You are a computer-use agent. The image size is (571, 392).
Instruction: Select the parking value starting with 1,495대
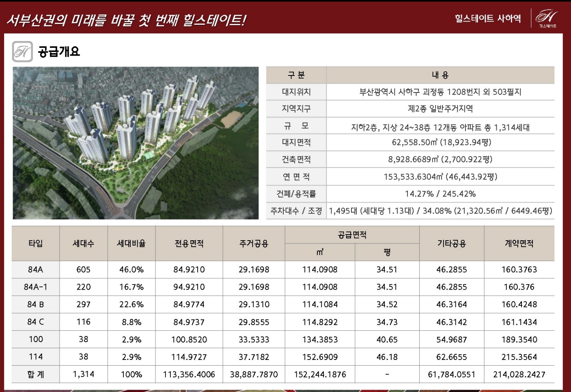[x=440, y=211]
